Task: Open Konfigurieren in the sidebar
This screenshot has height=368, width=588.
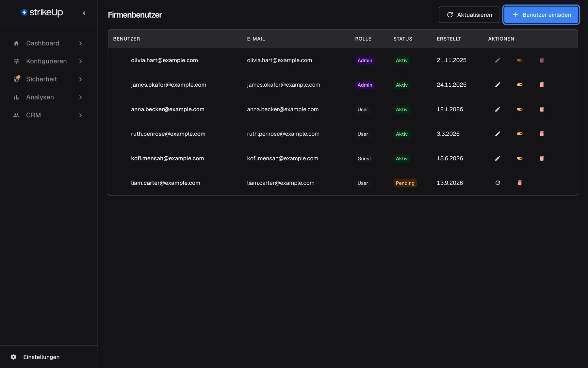Action: 48,61
